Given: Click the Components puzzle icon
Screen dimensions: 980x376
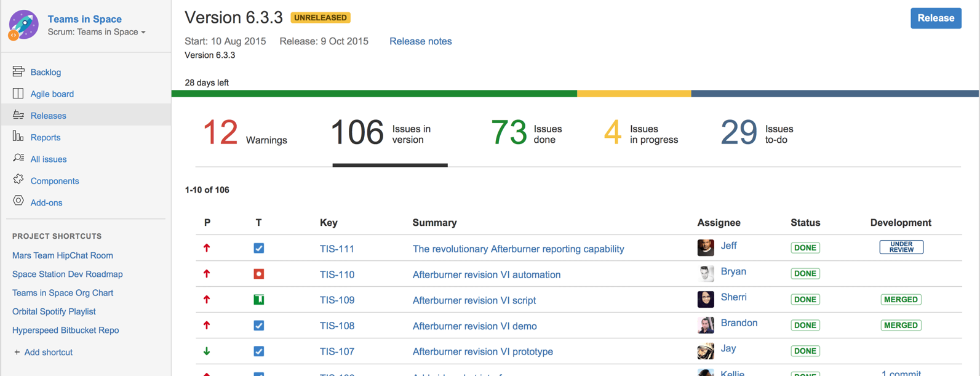Looking at the screenshot, I should point(18,180).
